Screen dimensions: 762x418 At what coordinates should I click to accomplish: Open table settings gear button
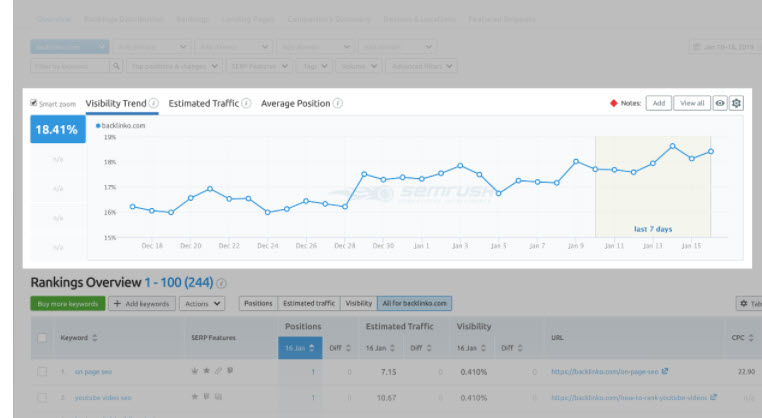[x=749, y=303]
